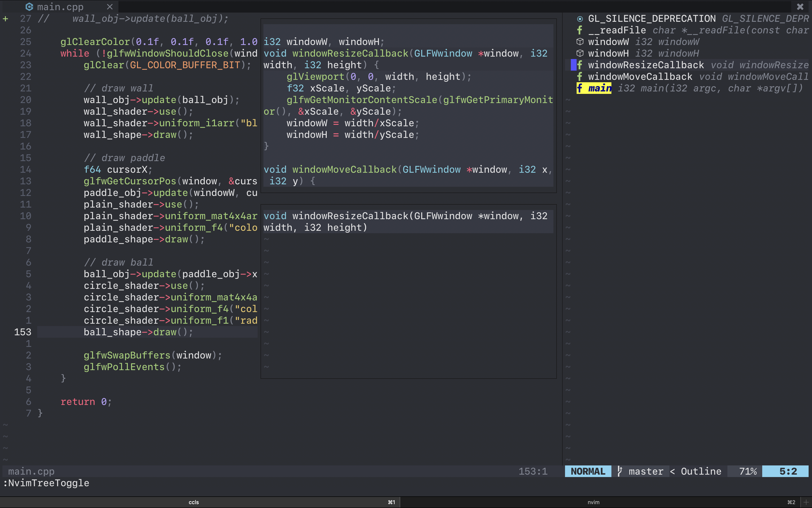Click the i32 windowW, windowH declaration

(324, 42)
